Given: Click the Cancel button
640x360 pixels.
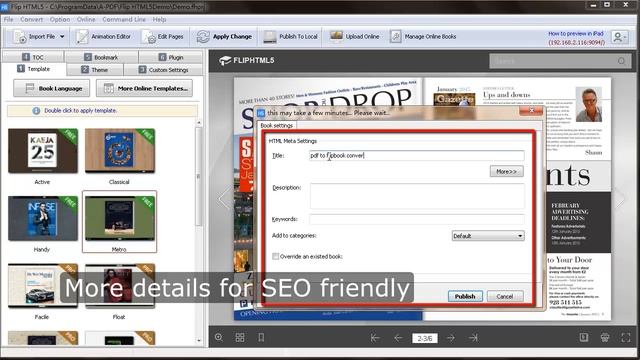Looking at the screenshot, I should [504, 296].
